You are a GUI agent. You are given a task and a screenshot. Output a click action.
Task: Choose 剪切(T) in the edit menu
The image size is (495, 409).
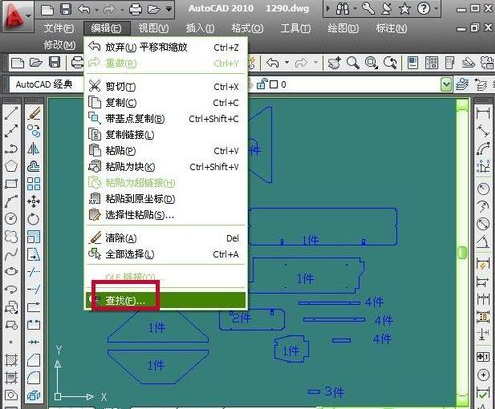click(x=166, y=87)
